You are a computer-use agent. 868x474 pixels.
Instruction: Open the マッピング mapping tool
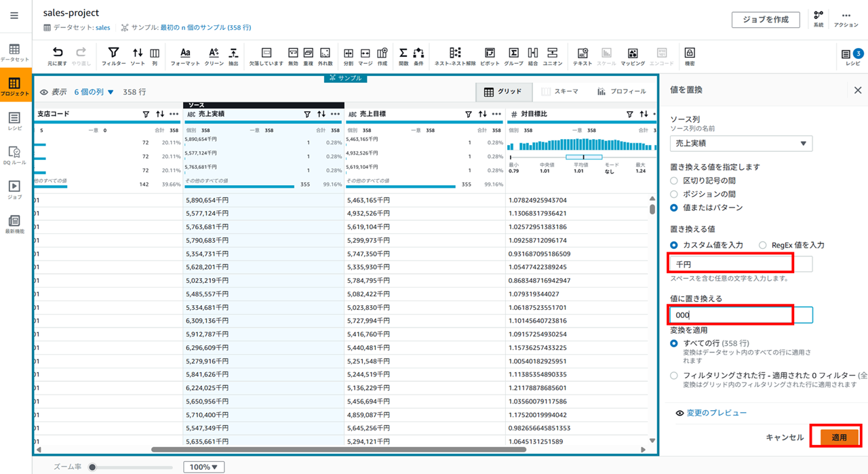(633, 56)
